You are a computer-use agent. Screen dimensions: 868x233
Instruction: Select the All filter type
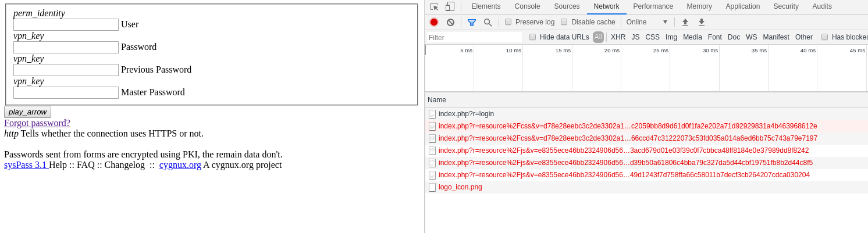pos(598,37)
